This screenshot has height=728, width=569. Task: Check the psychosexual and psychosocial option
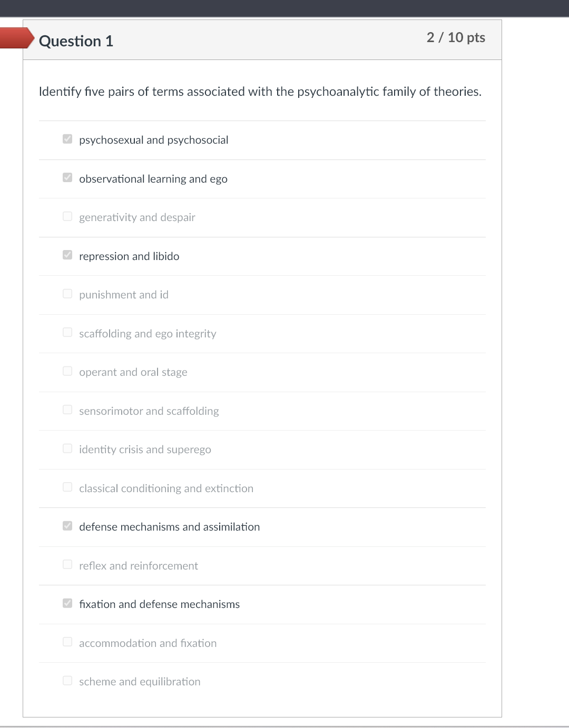67,138
